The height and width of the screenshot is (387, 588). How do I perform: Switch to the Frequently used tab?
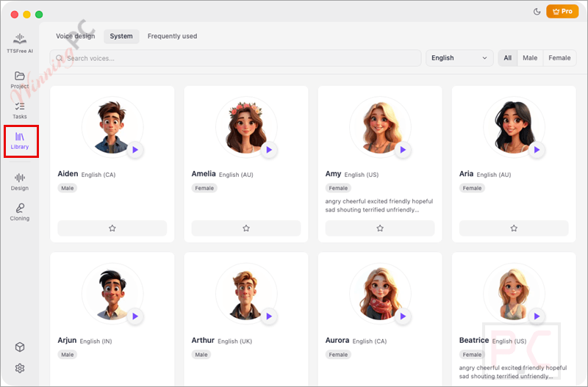[172, 36]
